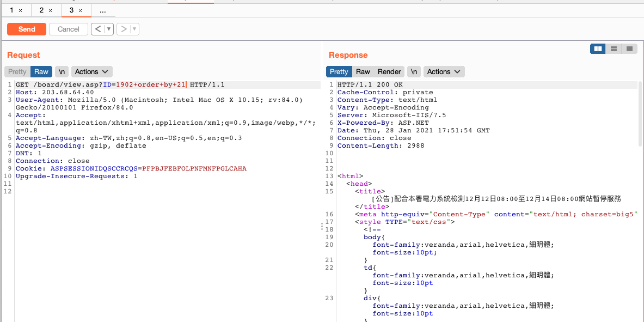Click the style TYPE="text/css" line
Viewport: 644px width, 322px height.
(x=405, y=222)
